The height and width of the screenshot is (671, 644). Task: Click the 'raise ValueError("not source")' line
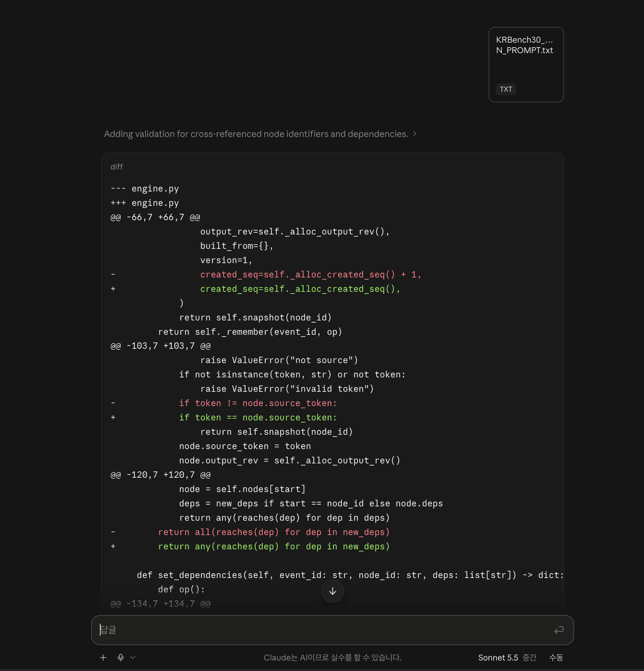[x=279, y=360]
